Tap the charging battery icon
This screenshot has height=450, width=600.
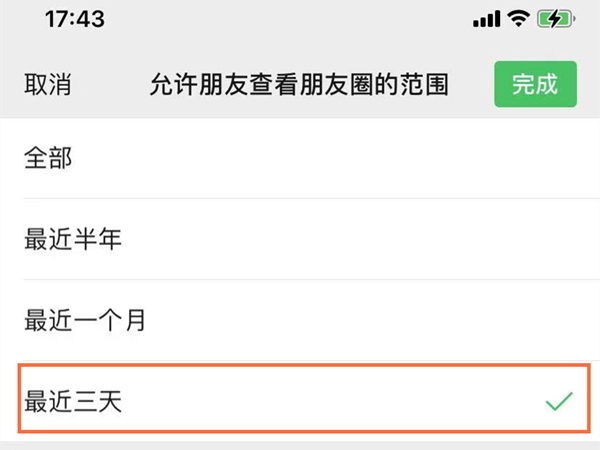tap(553, 19)
